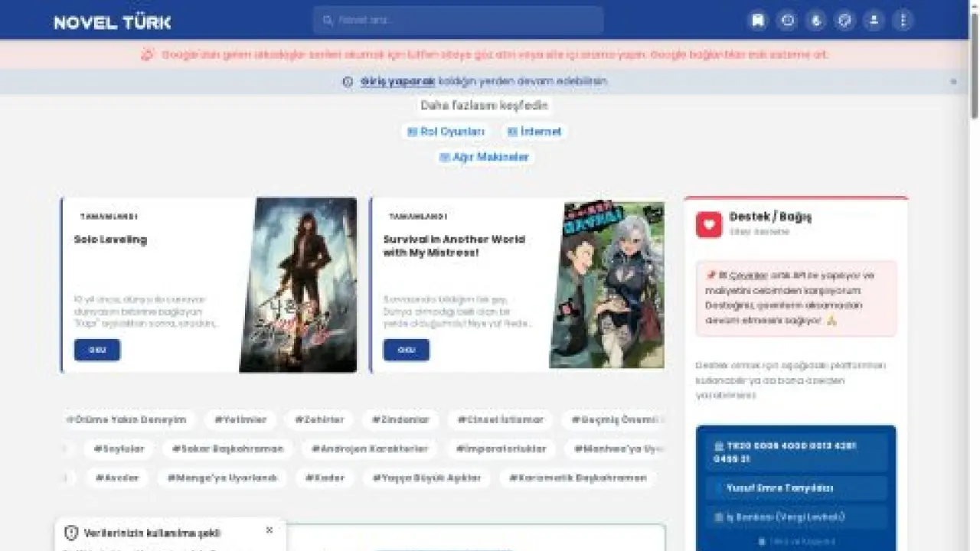Click the Yusuf Emre account name row
Viewport: 980px width, 551px height.
click(x=796, y=487)
